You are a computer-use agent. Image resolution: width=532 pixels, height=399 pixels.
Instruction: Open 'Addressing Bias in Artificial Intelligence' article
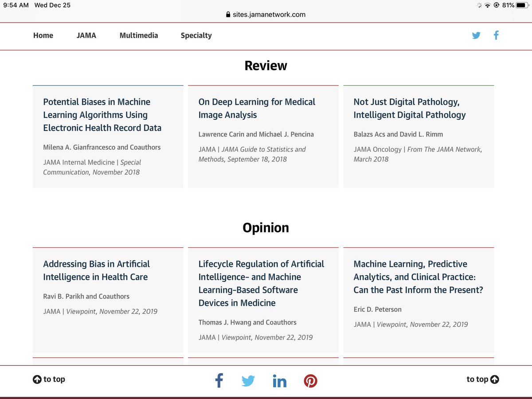96,270
